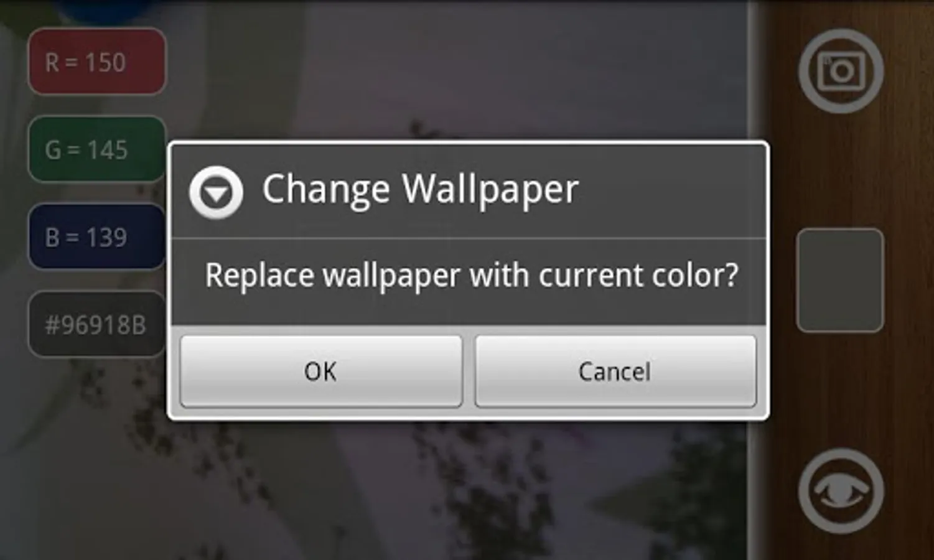Tap the dimmed camera preview below the dialog
934x560 pixels.
(436, 492)
